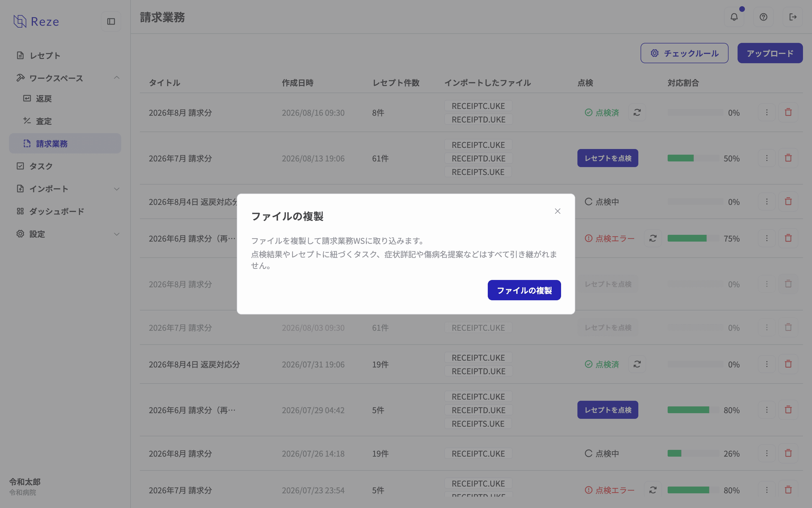
Task: Delete the 2026/07/26 14:18 row
Action: pyautogui.click(x=788, y=453)
